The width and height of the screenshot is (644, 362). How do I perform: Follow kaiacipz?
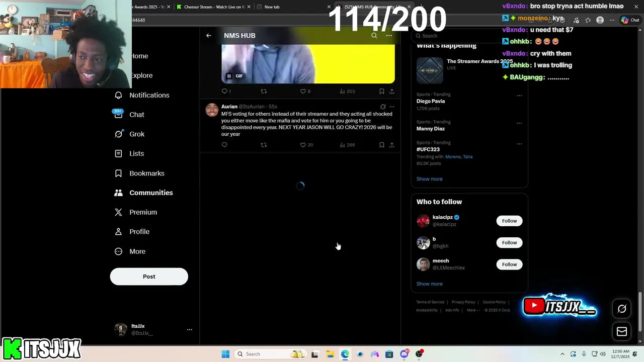point(509,221)
